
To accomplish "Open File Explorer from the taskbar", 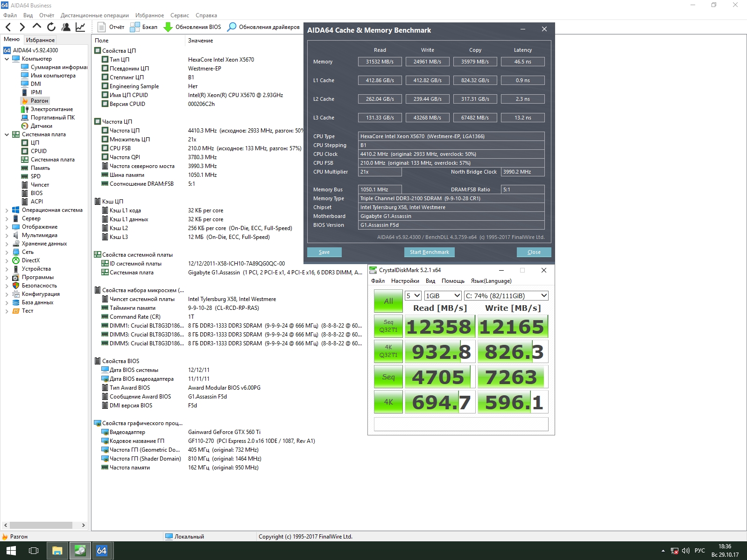I will click(x=57, y=551).
